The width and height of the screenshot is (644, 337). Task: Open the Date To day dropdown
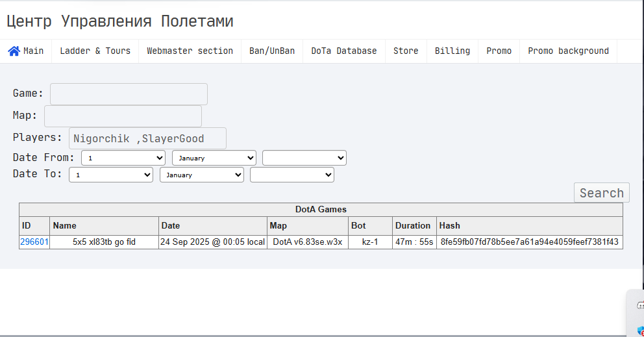(111, 175)
